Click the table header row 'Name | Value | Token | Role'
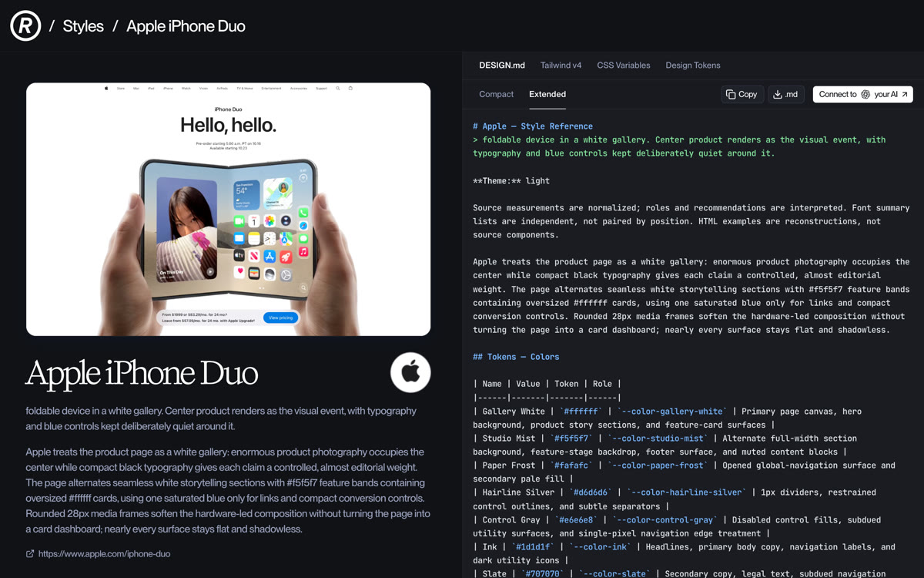The height and width of the screenshot is (578, 924). pos(547,384)
